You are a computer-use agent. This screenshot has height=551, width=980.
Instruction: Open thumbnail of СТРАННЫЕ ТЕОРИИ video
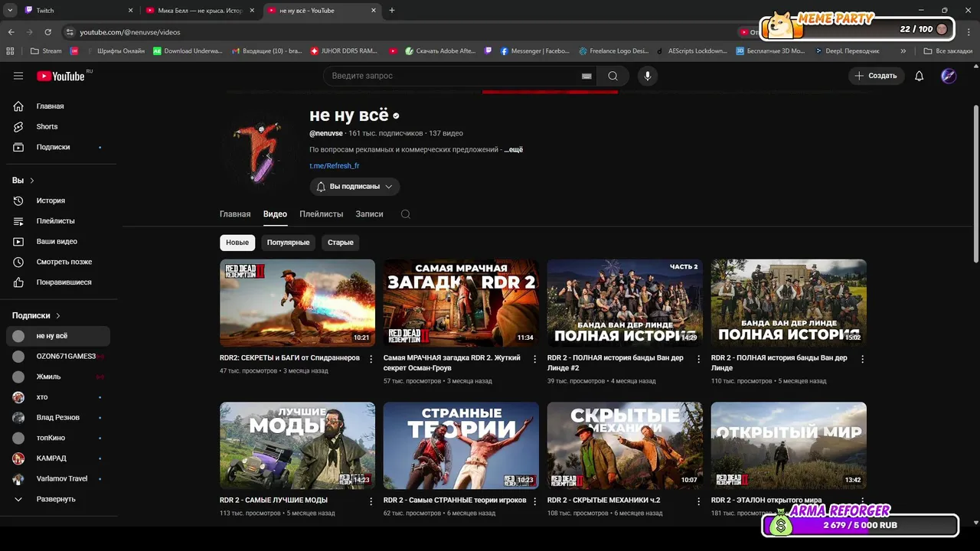(x=461, y=445)
